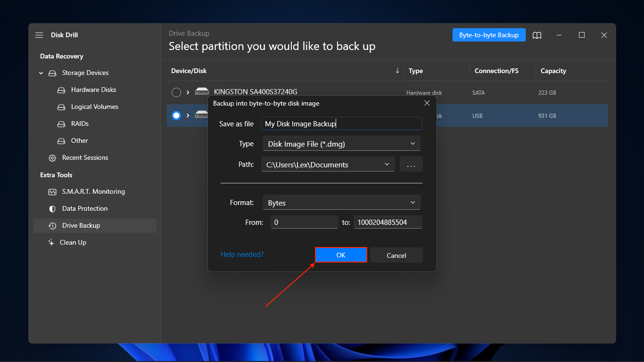This screenshot has width=644, height=362.
Task: Open S.M.A.R.T. Monitoring tool
Action: [93, 191]
